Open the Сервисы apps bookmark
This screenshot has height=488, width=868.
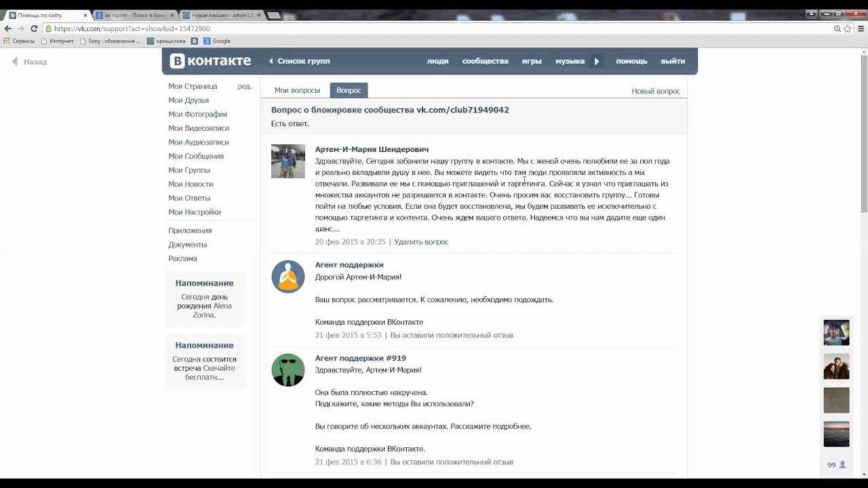[x=19, y=41]
